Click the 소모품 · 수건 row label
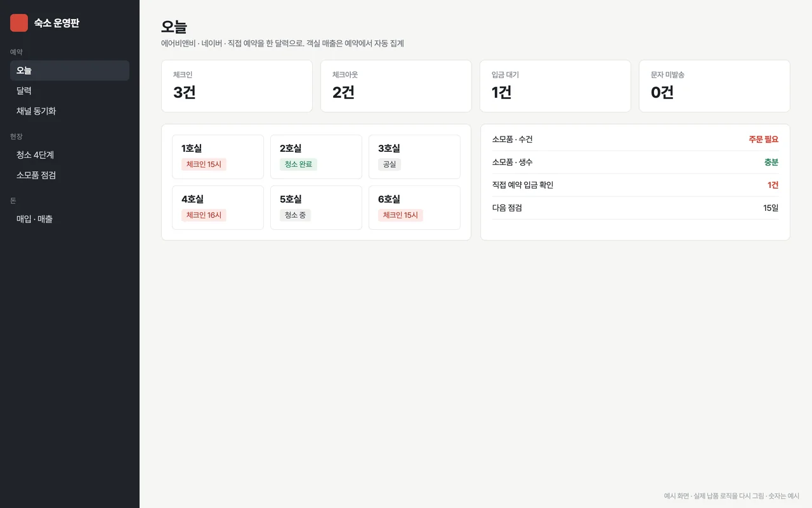Image resolution: width=812 pixels, height=508 pixels. (513, 139)
